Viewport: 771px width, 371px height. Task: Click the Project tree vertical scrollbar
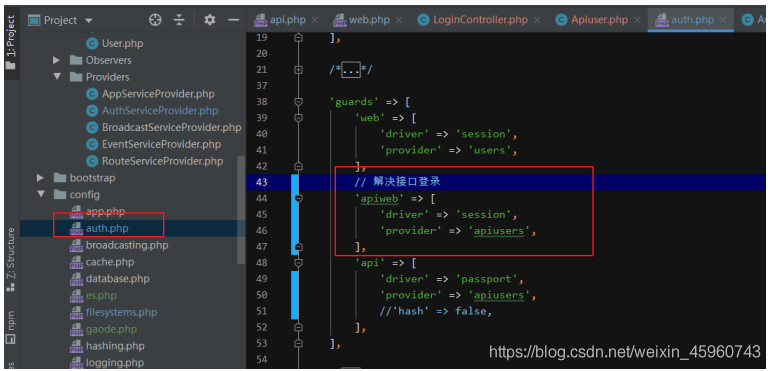pos(241,210)
